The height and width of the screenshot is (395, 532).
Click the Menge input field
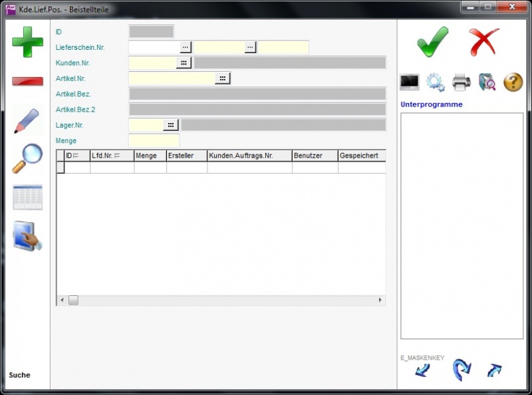[x=154, y=140]
